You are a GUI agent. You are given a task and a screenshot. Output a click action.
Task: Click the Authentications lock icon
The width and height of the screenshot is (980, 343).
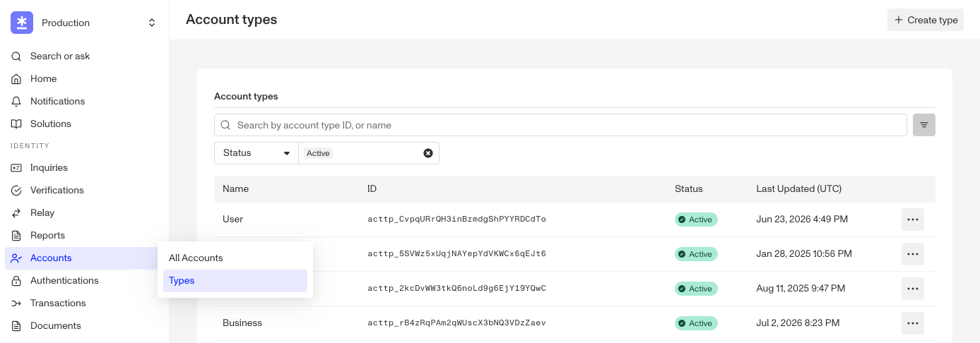tap(16, 281)
